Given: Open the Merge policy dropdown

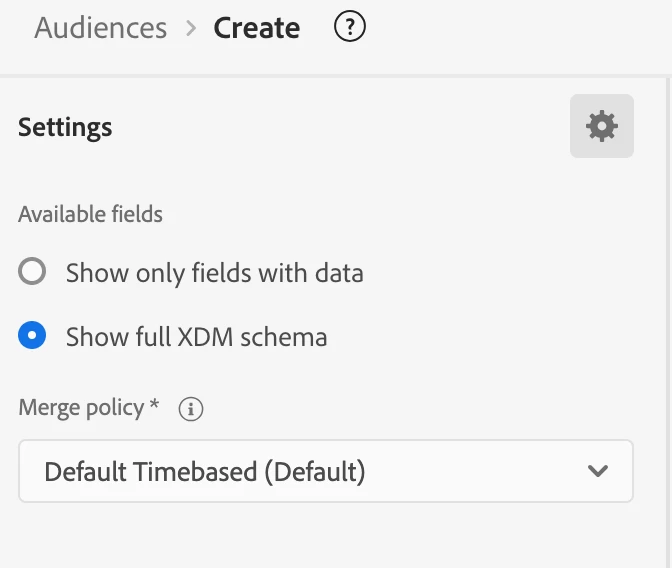Looking at the screenshot, I should click(x=325, y=470).
